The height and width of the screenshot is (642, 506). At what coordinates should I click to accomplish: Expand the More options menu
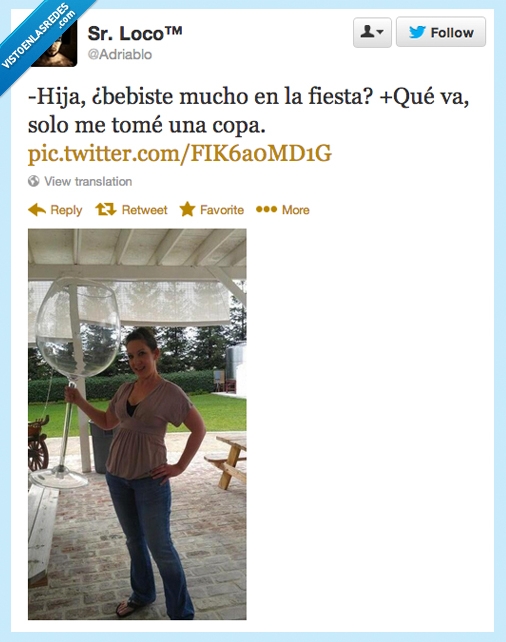click(283, 210)
